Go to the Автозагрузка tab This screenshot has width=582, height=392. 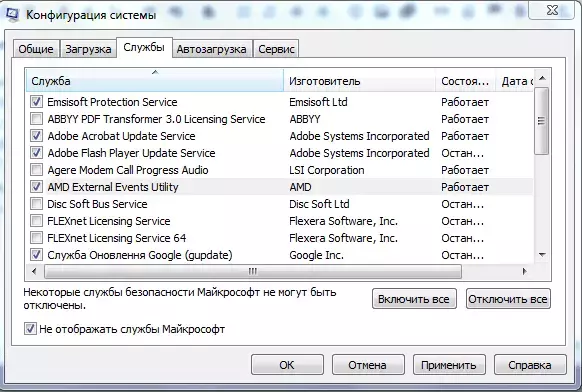click(x=212, y=49)
